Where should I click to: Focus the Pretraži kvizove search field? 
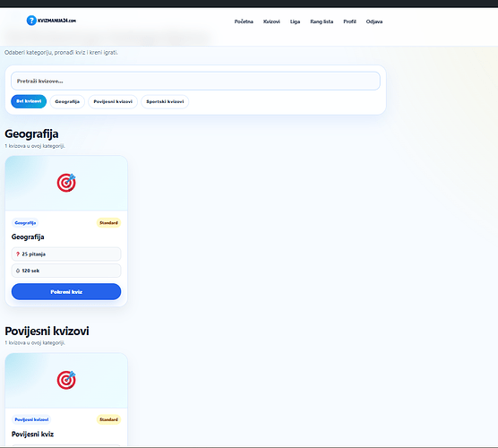195,81
